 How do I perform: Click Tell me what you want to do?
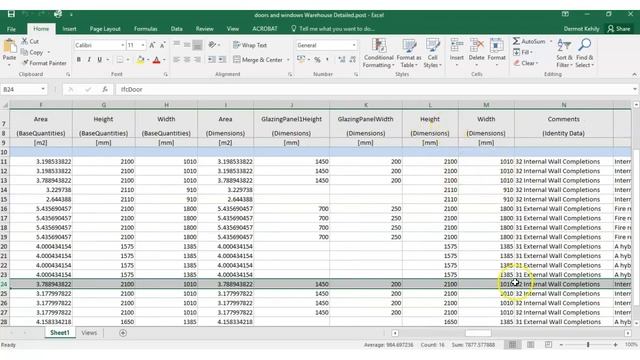click(x=333, y=29)
